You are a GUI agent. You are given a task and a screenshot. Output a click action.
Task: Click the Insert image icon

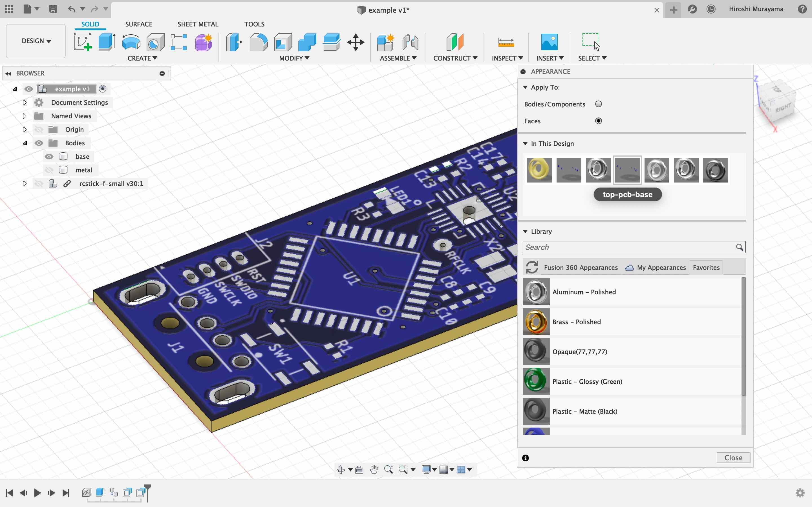pyautogui.click(x=549, y=42)
